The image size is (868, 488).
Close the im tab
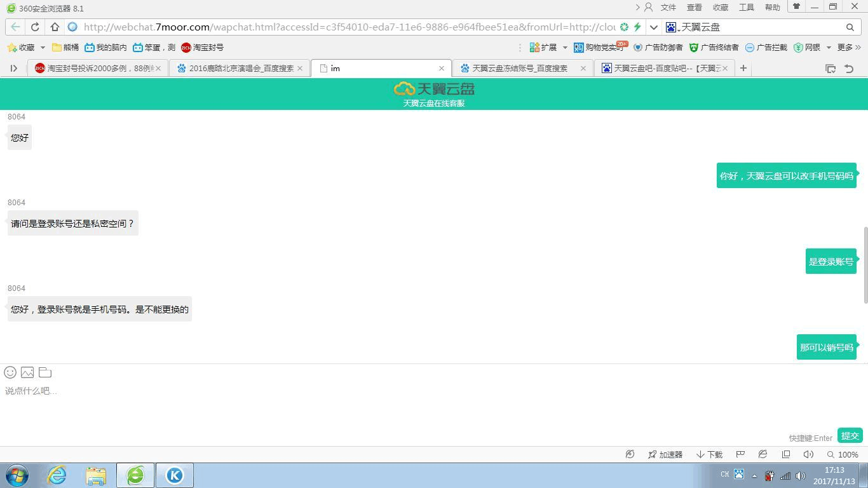tap(442, 68)
